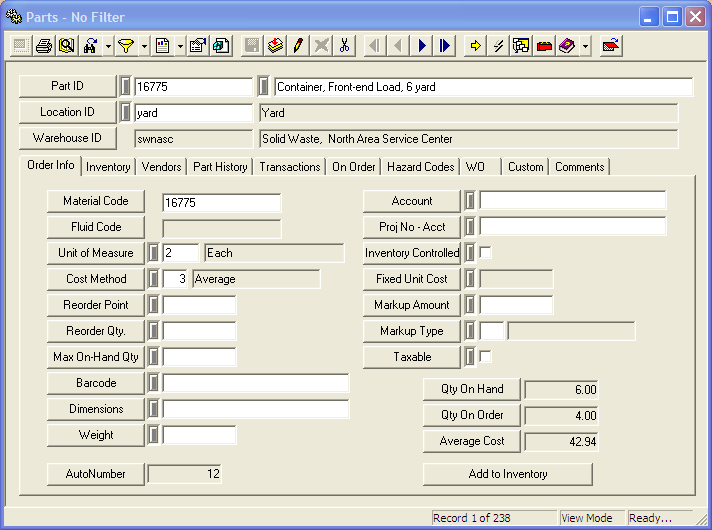712x530 pixels.
Task: Click the binoculars find icon
Action: pos(90,46)
